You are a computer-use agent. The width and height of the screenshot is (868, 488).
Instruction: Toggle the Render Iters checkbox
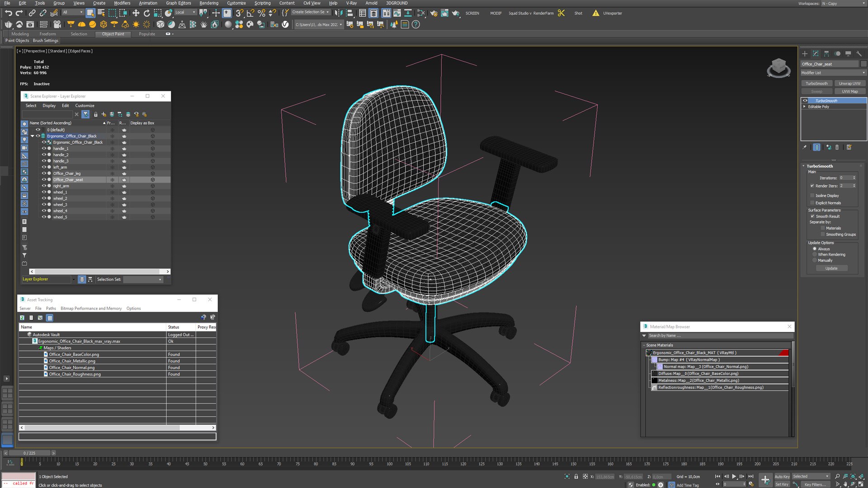click(812, 186)
